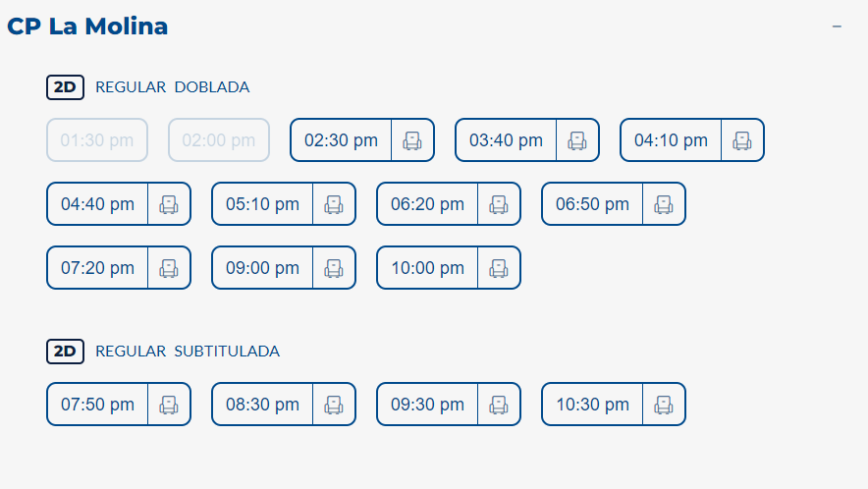The width and height of the screenshot is (868, 489).
Task: Open seat map for 10:30 pm subtitled
Action: coord(664,405)
